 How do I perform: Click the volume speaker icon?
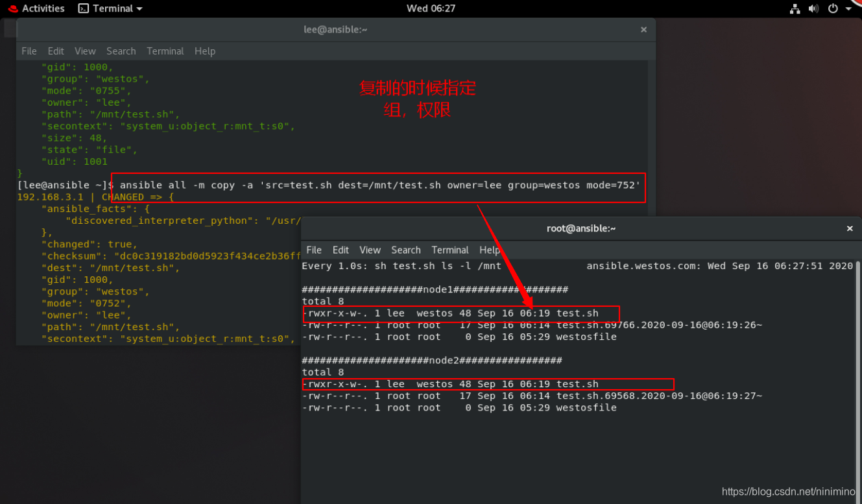click(813, 8)
